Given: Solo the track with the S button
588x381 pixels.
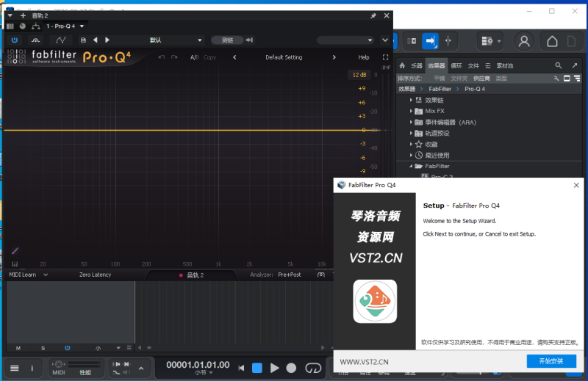Looking at the screenshot, I should click(43, 348).
